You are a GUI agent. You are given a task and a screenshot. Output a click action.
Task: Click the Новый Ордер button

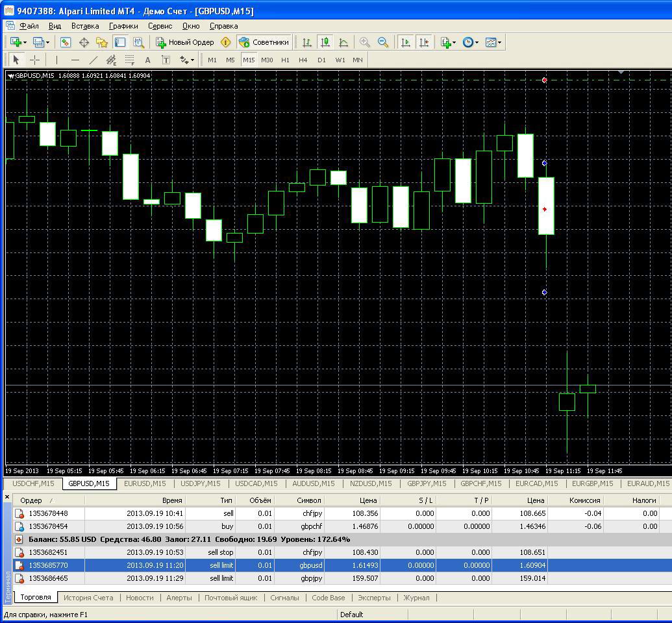[x=184, y=42]
